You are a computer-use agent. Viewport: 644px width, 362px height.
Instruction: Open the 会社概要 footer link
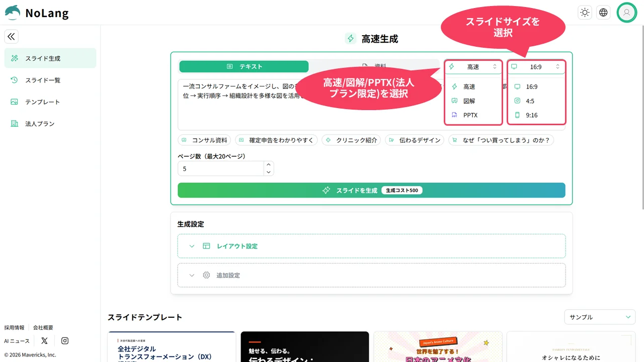tap(43, 327)
